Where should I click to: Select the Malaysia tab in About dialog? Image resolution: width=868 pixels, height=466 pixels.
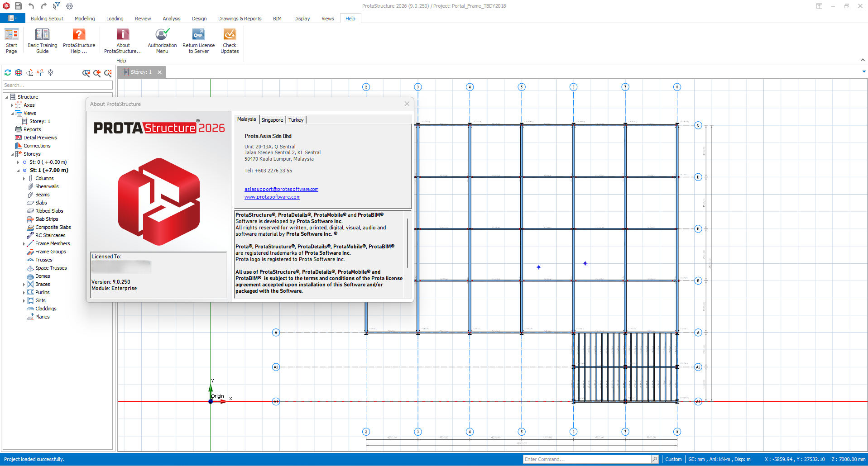(246, 119)
